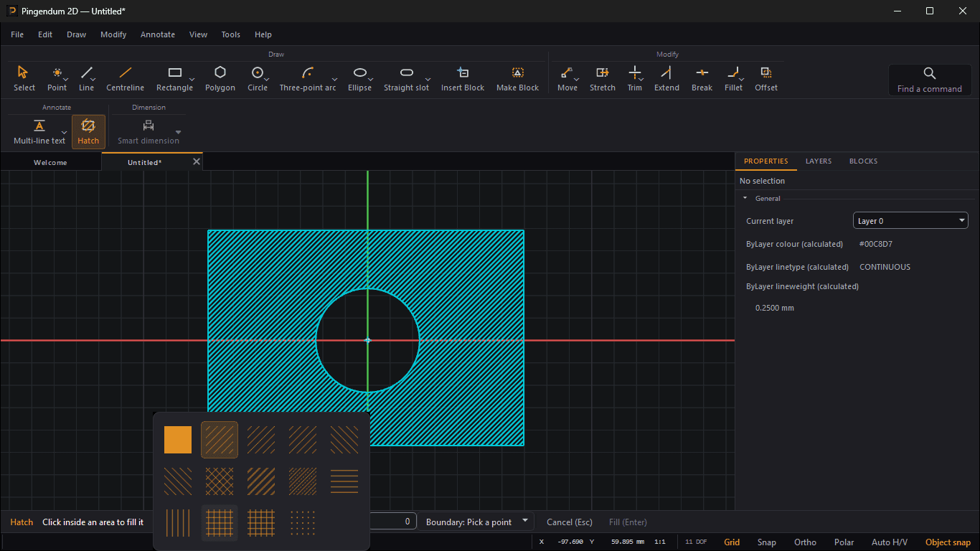
Task: Activate the Move tool
Action: coord(567,78)
